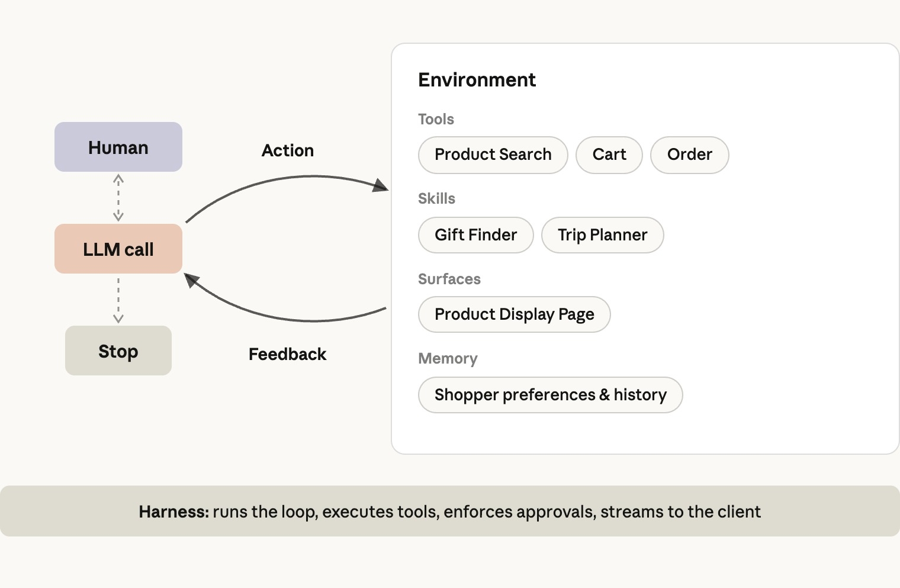900x588 pixels.
Task: Click the Gift Finder skill pill
Action: 476,235
